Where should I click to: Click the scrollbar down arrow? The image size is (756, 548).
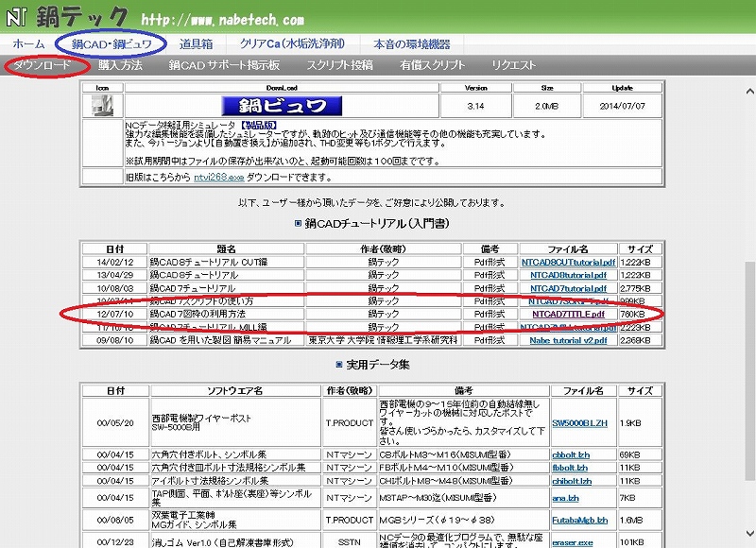click(749, 533)
